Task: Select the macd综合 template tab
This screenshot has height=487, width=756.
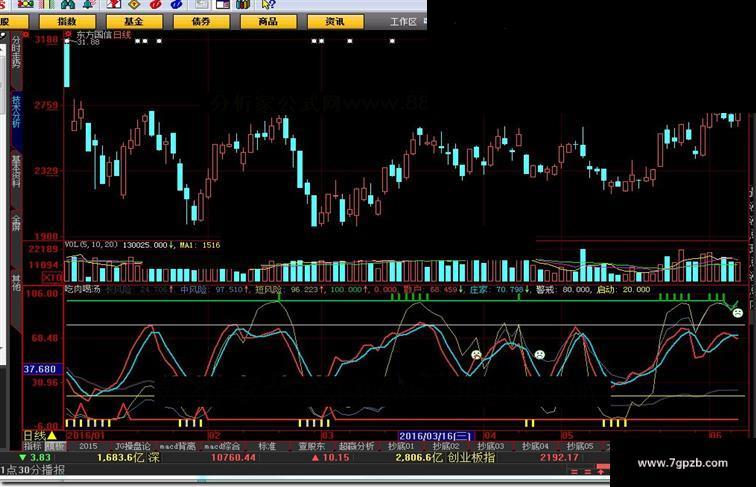Action: pos(222,446)
